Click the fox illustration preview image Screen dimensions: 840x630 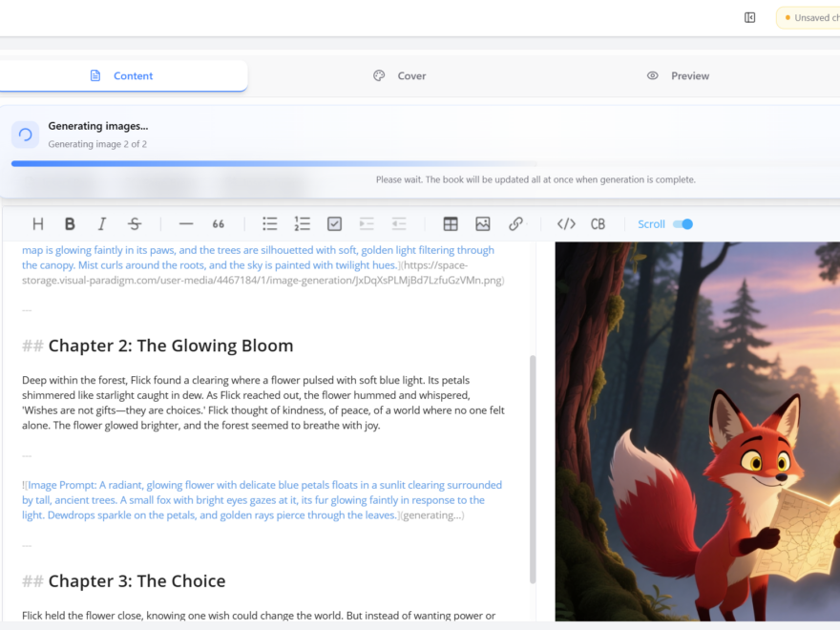(697, 431)
